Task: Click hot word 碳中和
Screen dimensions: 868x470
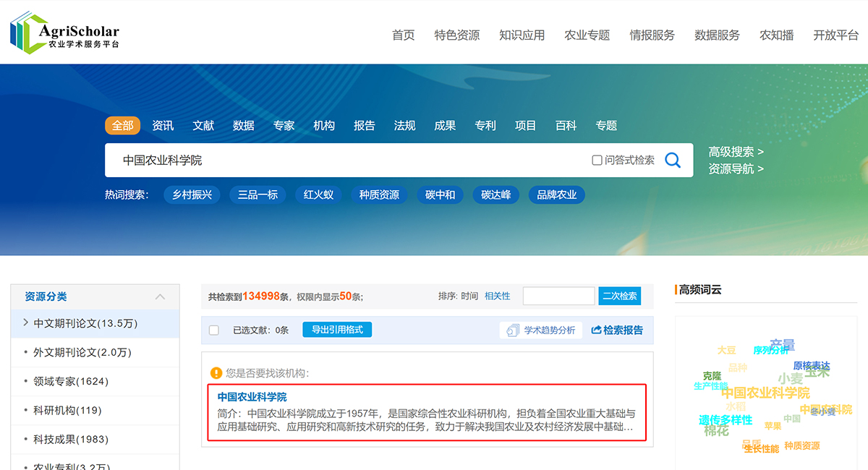Action: point(440,195)
